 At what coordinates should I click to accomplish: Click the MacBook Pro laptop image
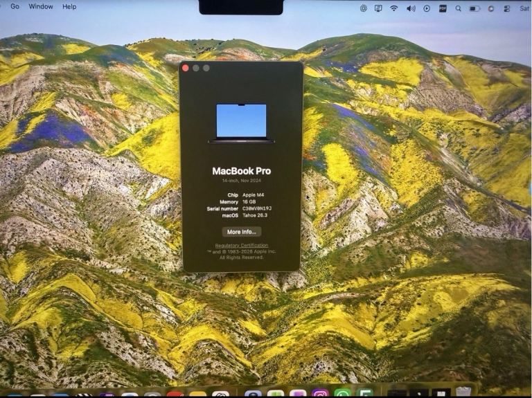click(241, 123)
